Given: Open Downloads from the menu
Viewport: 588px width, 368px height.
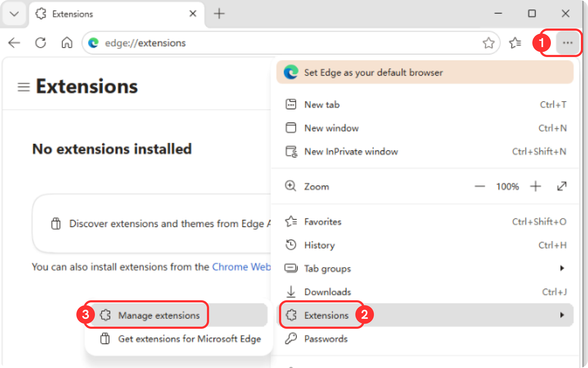Looking at the screenshot, I should (425, 292).
